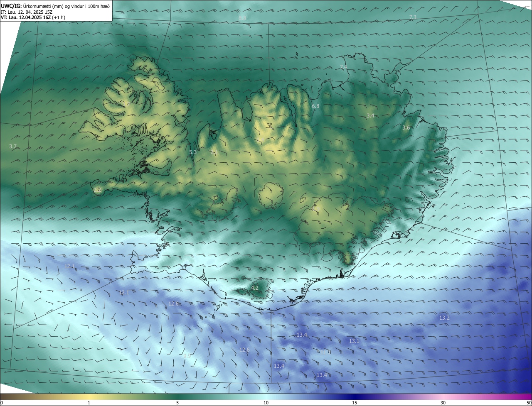
Task: Click the 10 tick label of the color scale
Action: point(266,403)
